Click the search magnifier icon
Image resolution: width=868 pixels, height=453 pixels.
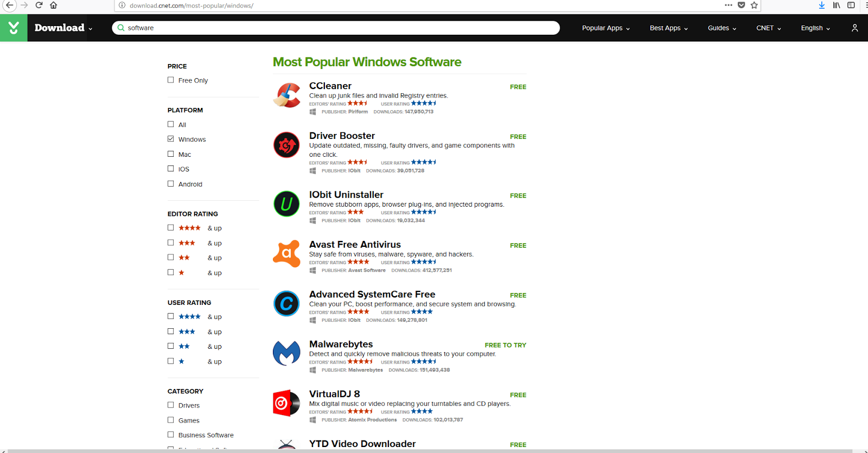click(121, 28)
